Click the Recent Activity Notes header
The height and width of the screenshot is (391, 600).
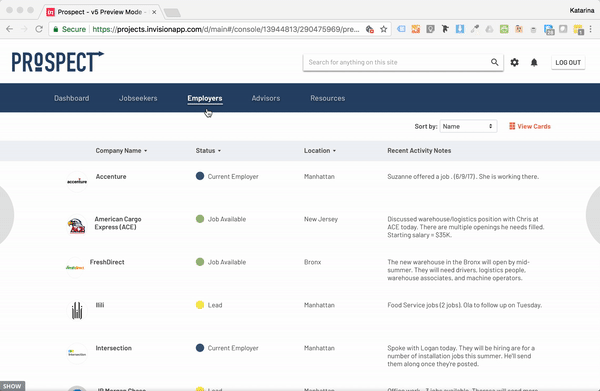[419, 151]
